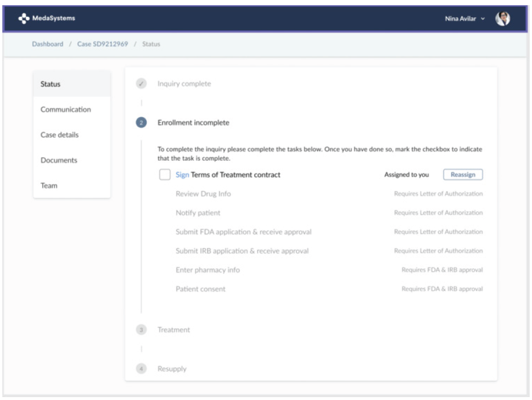This screenshot has height=400, width=532.
Task: Expand the Inquiry complete step
Action: [184, 84]
